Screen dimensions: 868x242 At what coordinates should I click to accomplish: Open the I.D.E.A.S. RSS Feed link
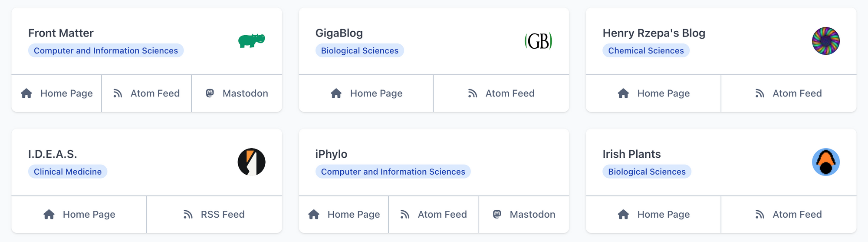click(222, 214)
